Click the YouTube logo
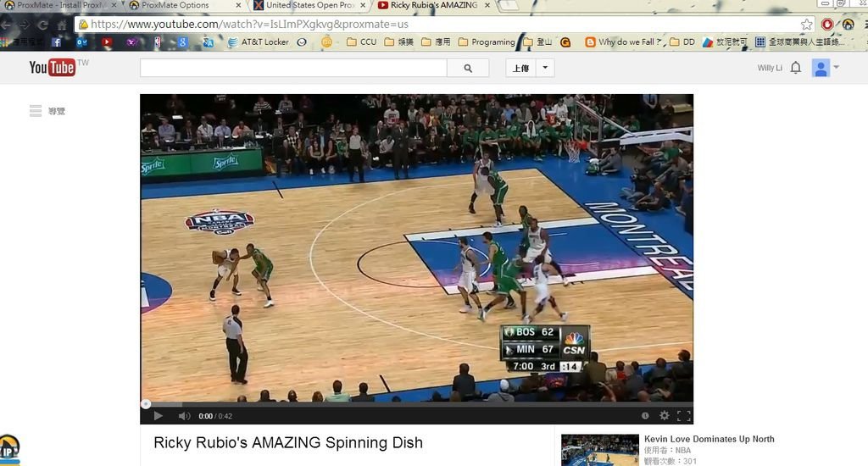This screenshot has width=868, height=466. (53, 68)
